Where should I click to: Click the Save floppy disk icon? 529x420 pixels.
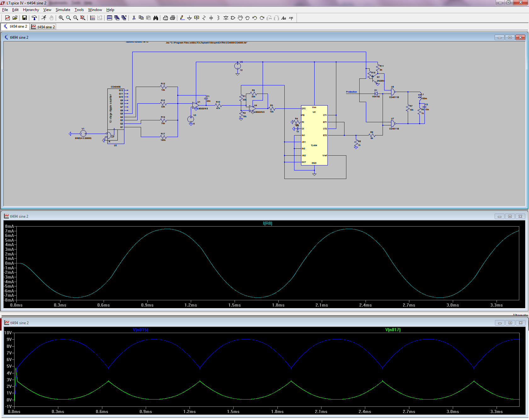pos(24,18)
